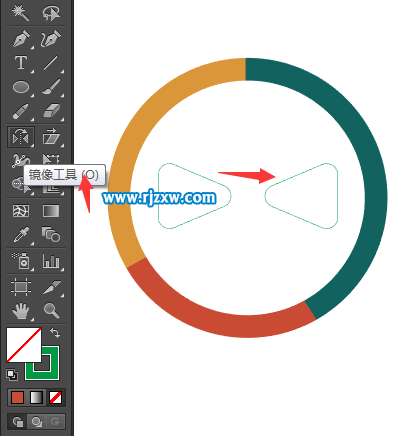Choose the Hand tool
This screenshot has width=418, height=436.
click(21, 311)
